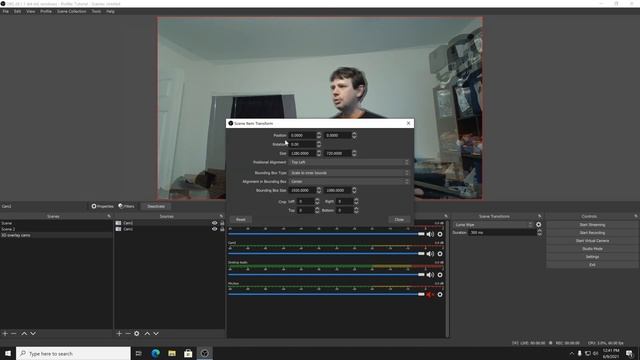The height and width of the screenshot is (360, 640).
Task: Click the Mic/Aux volume slider
Action: pyautogui.click(x=327, y=294)
